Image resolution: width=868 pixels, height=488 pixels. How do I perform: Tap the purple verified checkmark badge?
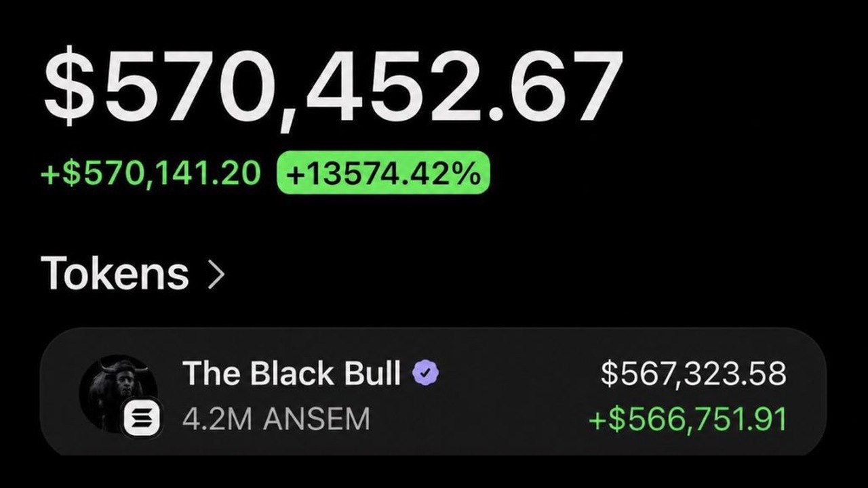[426, 372]
